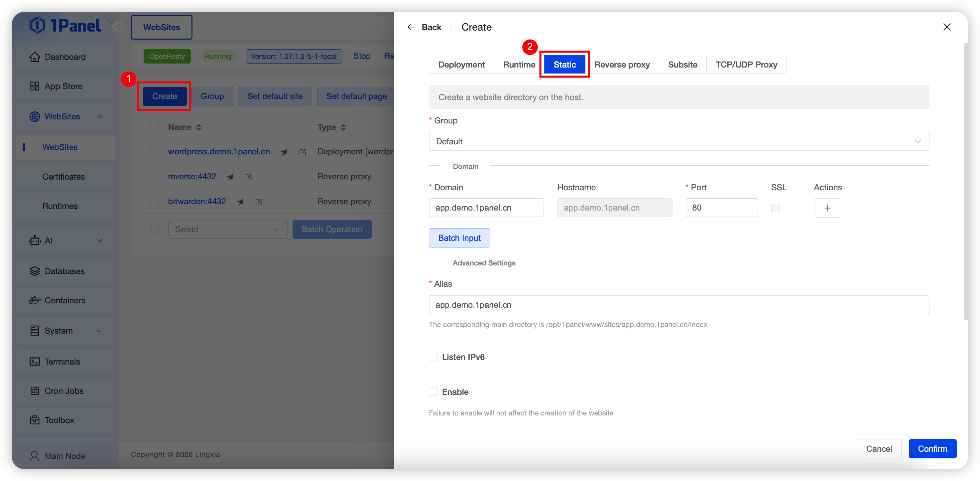Image resolution: width=980 pixels, height=481 pixels.
Task: Check the SSL checkbox for the domain
Action: [x=775, y=208]
